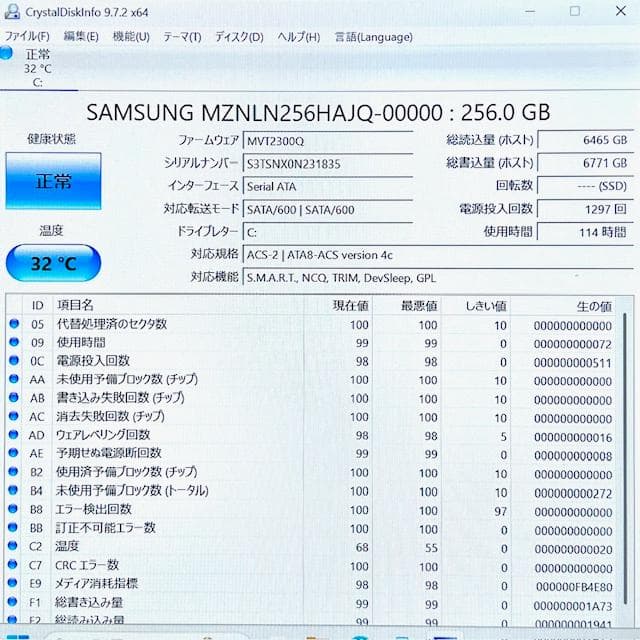
Task: Click raw value 000000001A73
Action: click(x=573, y=606)
